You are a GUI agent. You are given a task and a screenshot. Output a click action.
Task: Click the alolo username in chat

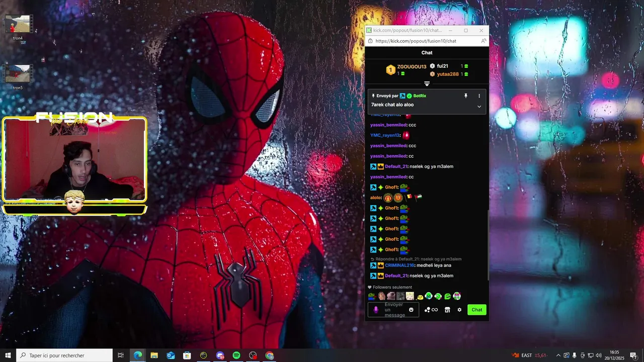click(375, 198)
